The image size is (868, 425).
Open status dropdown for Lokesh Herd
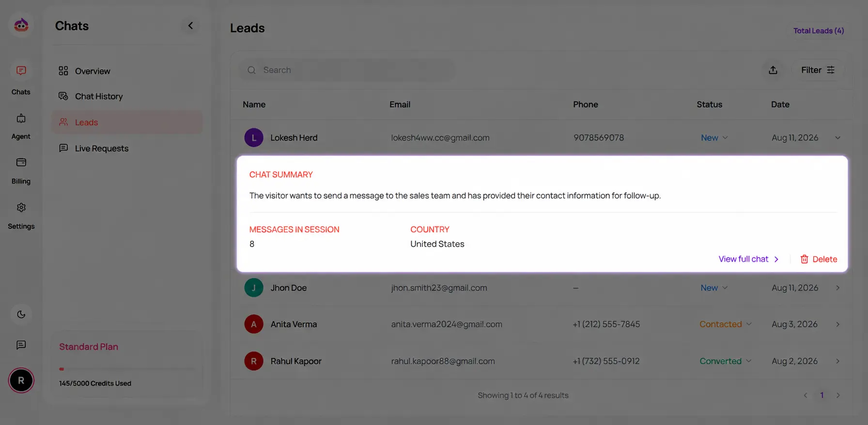click(714, 138)
